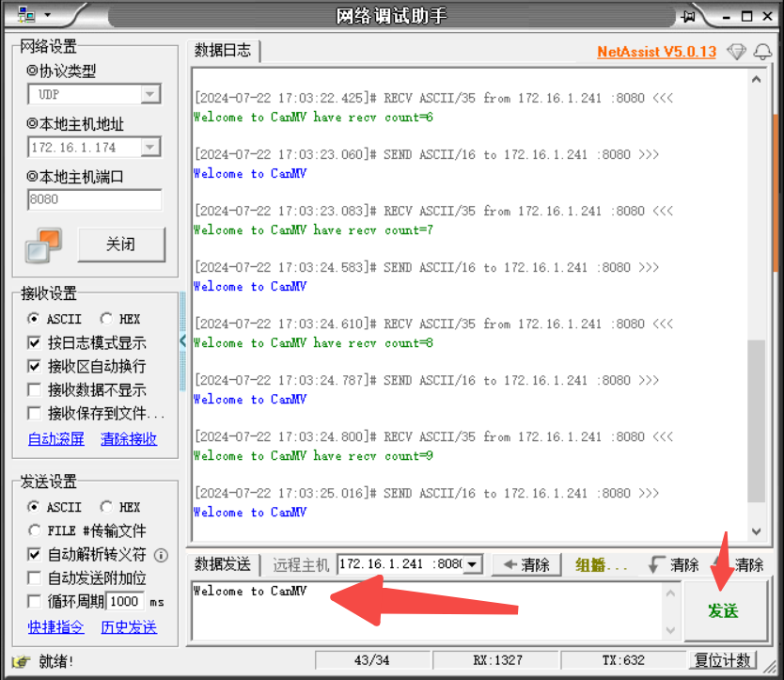
Task: Enable 循环周期 checkbox
Action: pos(35,602)
